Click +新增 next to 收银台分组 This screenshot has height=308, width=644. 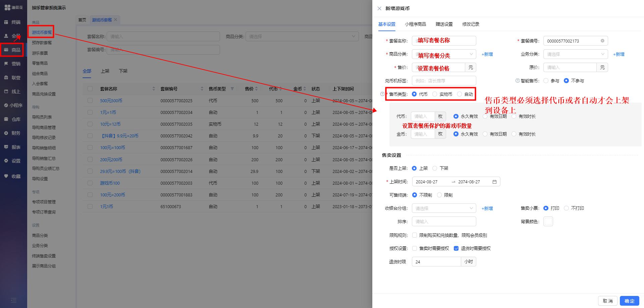487,208
